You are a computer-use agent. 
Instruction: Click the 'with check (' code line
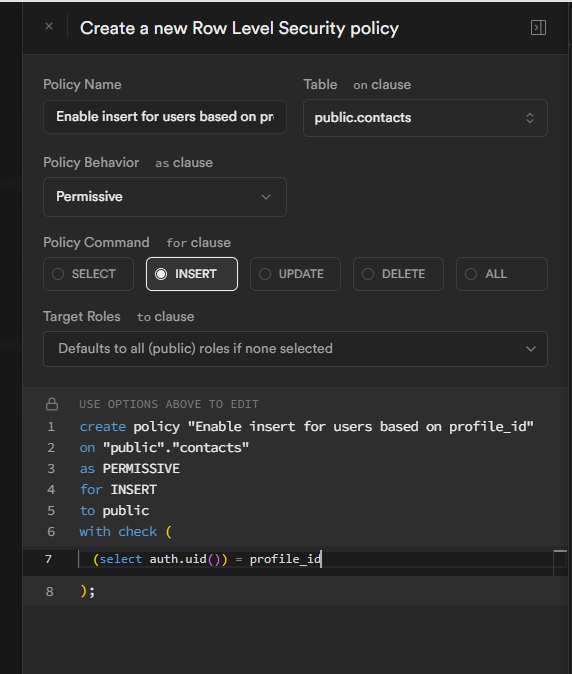pyautogui.click(x=126, y=532)
